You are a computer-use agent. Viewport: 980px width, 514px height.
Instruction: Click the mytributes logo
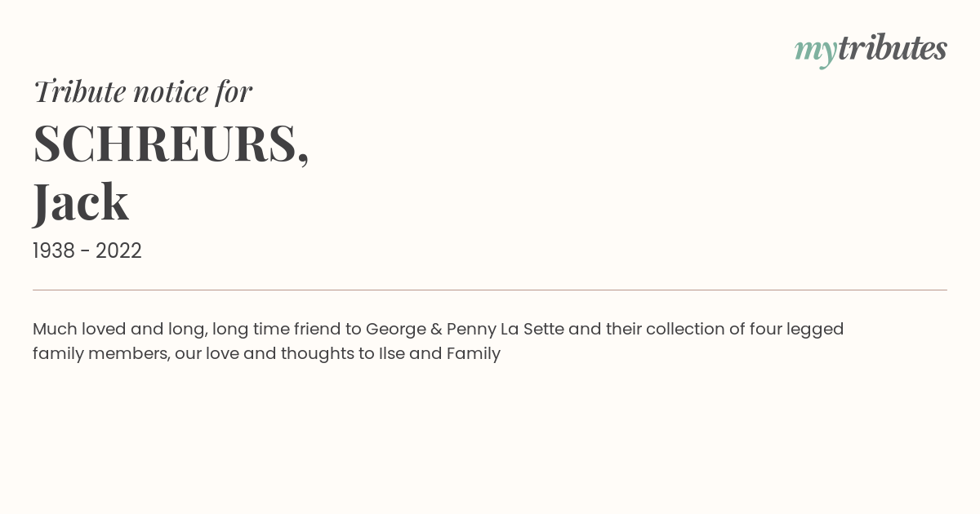click(871, 50)
